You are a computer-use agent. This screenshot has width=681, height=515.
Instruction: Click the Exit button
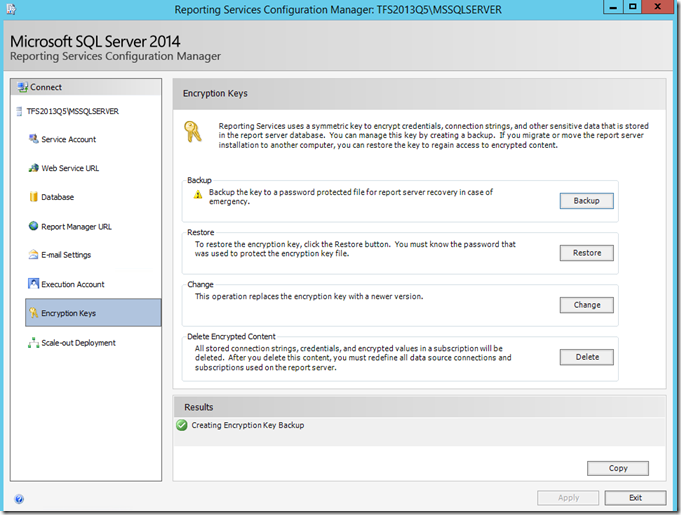(635, 498)
